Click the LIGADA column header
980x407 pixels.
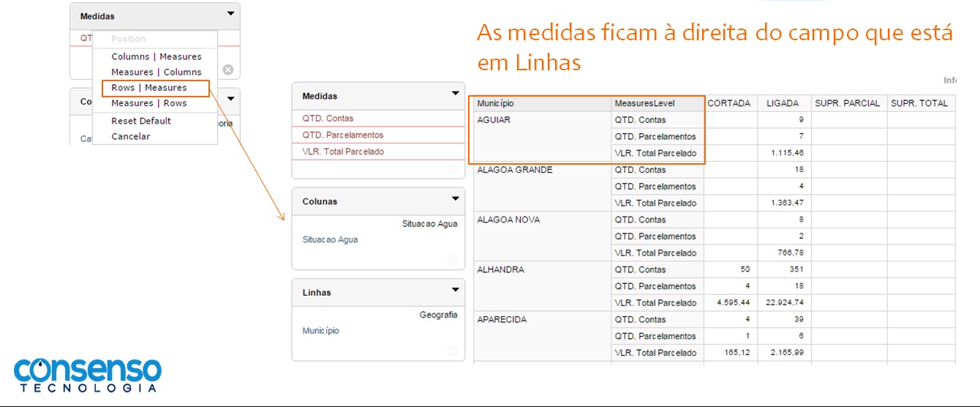pos(782,103)
